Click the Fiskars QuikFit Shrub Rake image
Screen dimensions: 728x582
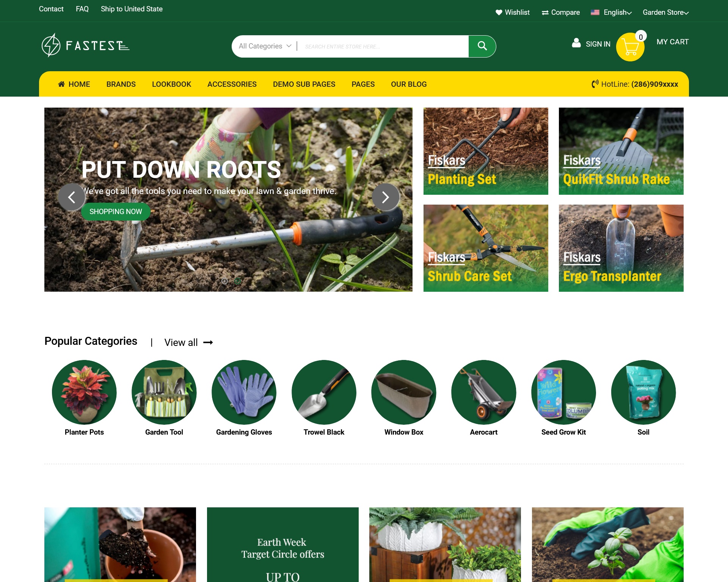point(621,151)
